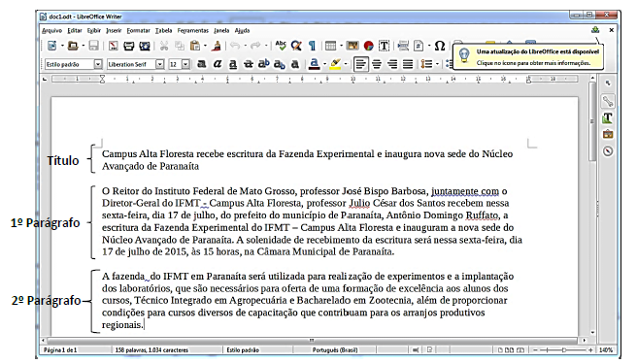
Task: Open Estilo padrão paragraph style dropdown
Action: [98, 64]
